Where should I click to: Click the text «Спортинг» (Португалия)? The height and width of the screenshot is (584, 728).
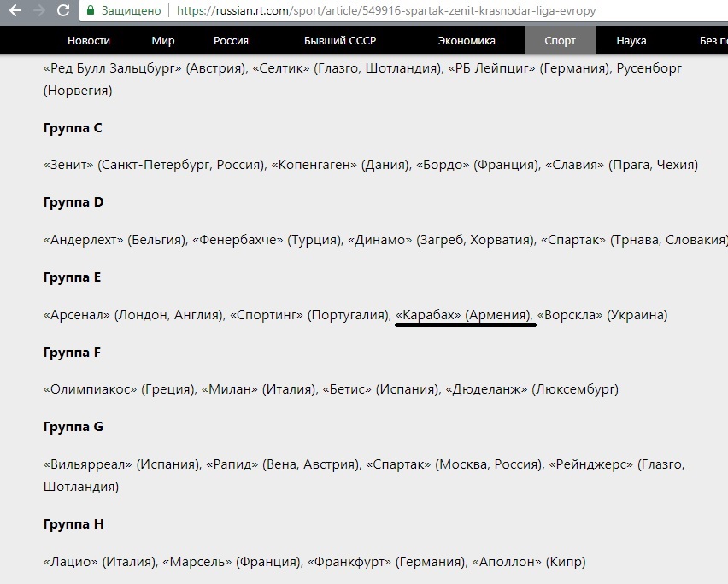(x=309, y=315)
